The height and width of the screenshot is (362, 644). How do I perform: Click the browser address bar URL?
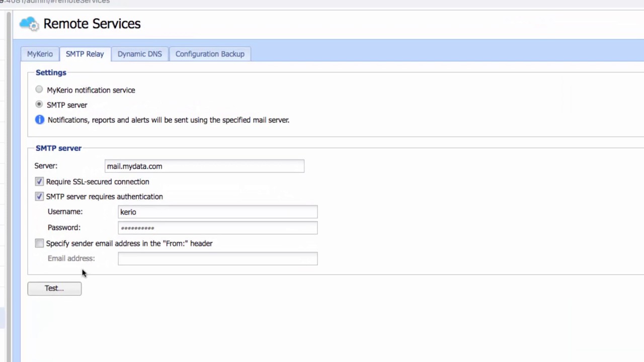point(55,2)
